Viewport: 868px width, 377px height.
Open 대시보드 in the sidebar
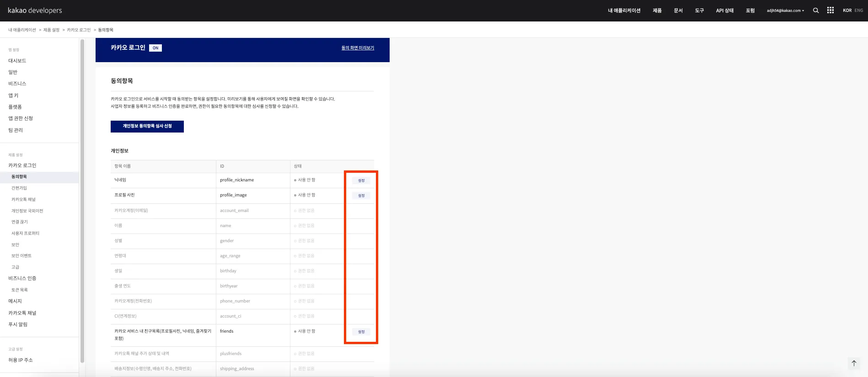click(x=17, y=61)
